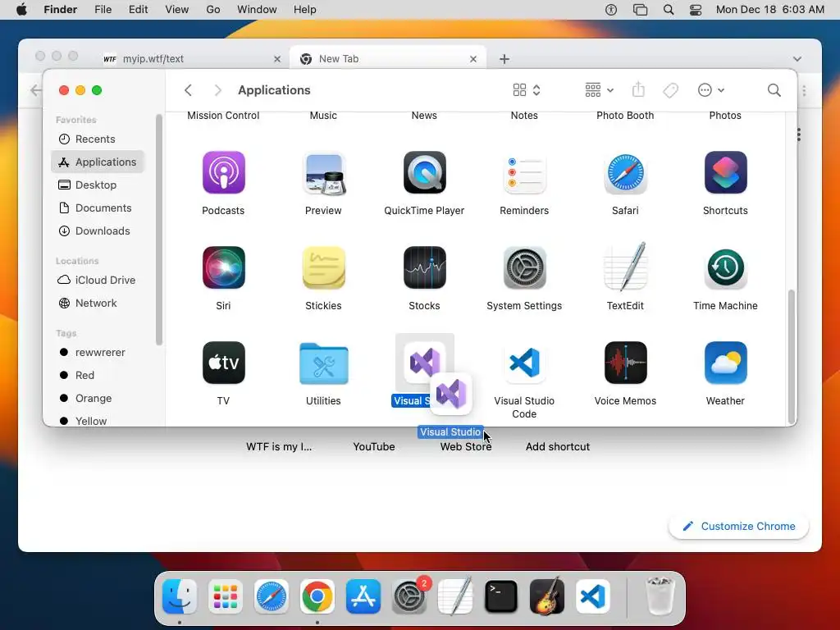This screenshot has width=840, height=630.
Task: Select the QuickTime Player icon
Action: coord(424,172)
